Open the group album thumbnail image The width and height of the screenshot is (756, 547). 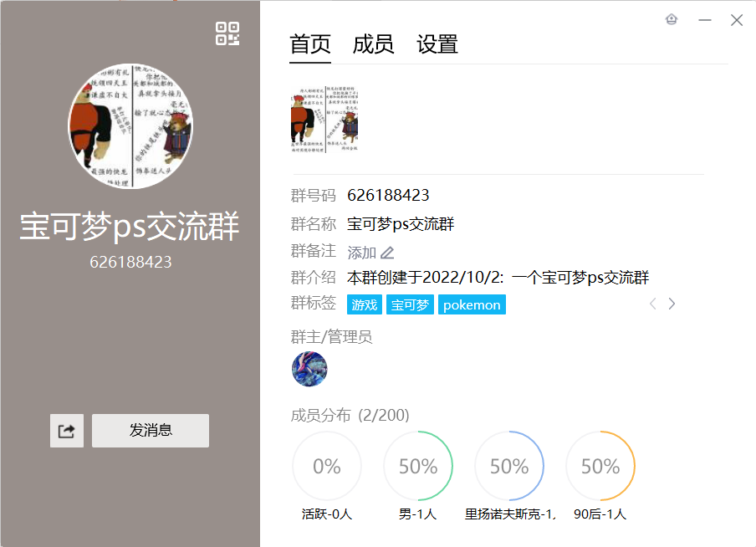324,118
